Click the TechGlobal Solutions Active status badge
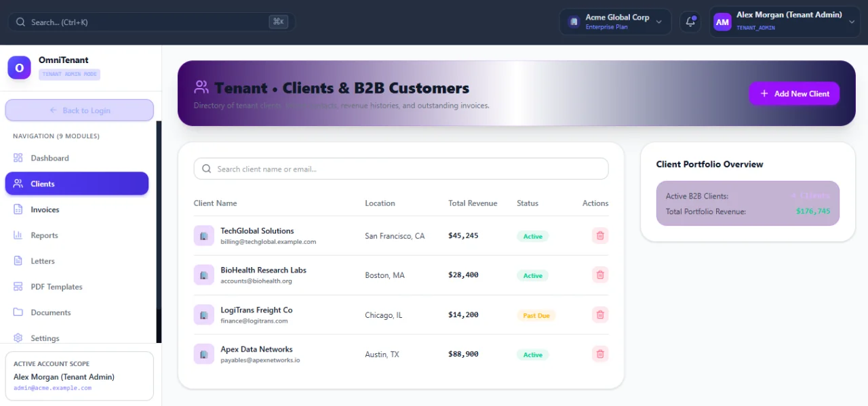 tap(533, 237)
